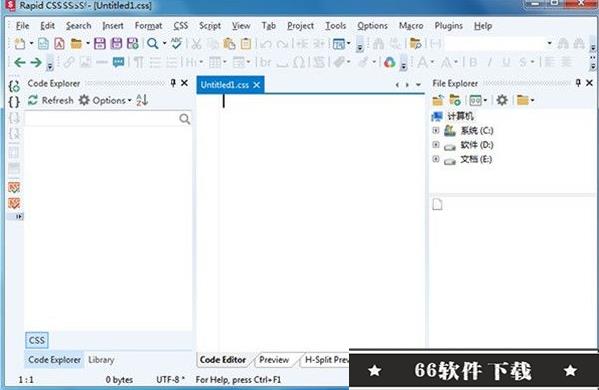
Task: Open the Find magnifier icon
Action: point(152,44)
